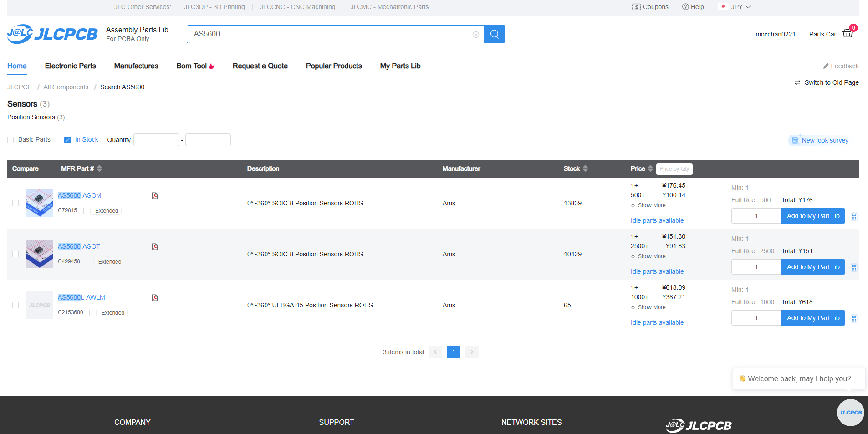Open the AS5600L-AWLM part link
This screenshot has width=868, height=434.
tap(82, 297)
